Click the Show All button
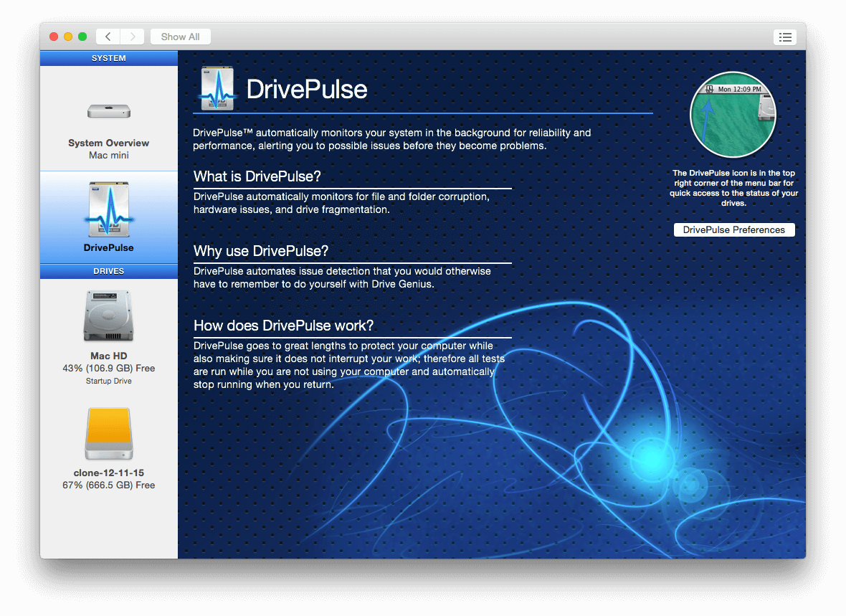This screenshot has width=846, height=616. pyautogui.click(x=180, y=37)
